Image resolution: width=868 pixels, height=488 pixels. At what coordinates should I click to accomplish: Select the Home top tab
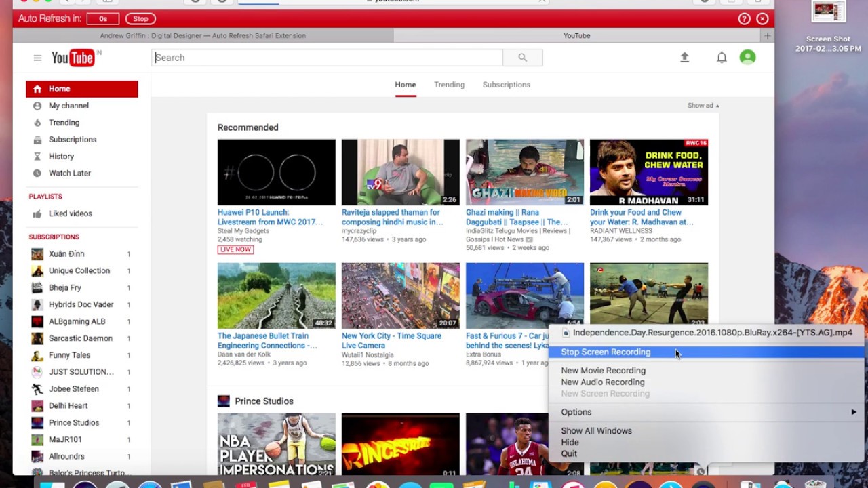coord(406,85)
